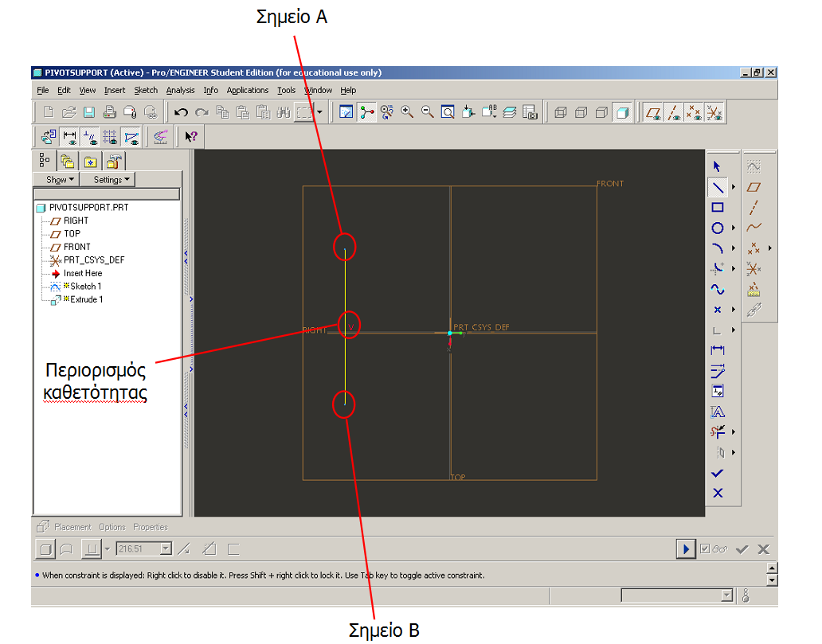This screenshot has width=822, height=644.
Task: Click the Properties panel button
Action: (x=150, y=527)
